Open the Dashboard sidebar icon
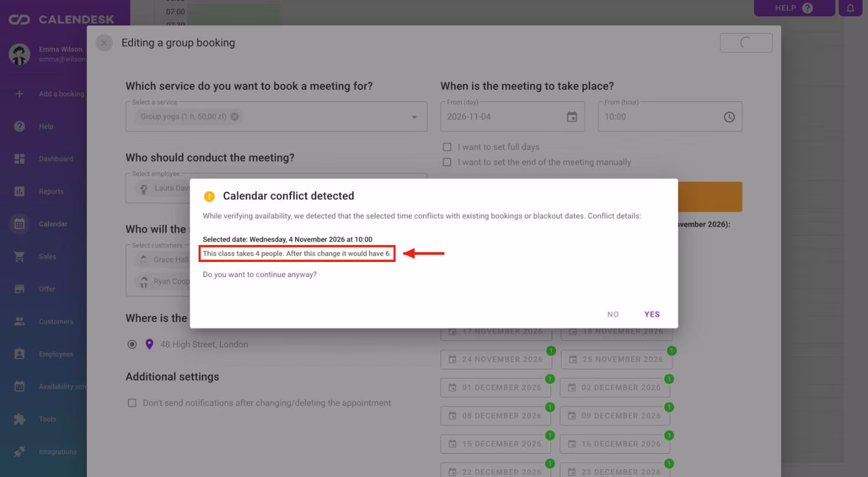The width and height of the screenshot is (868, 477). (19, 159)
